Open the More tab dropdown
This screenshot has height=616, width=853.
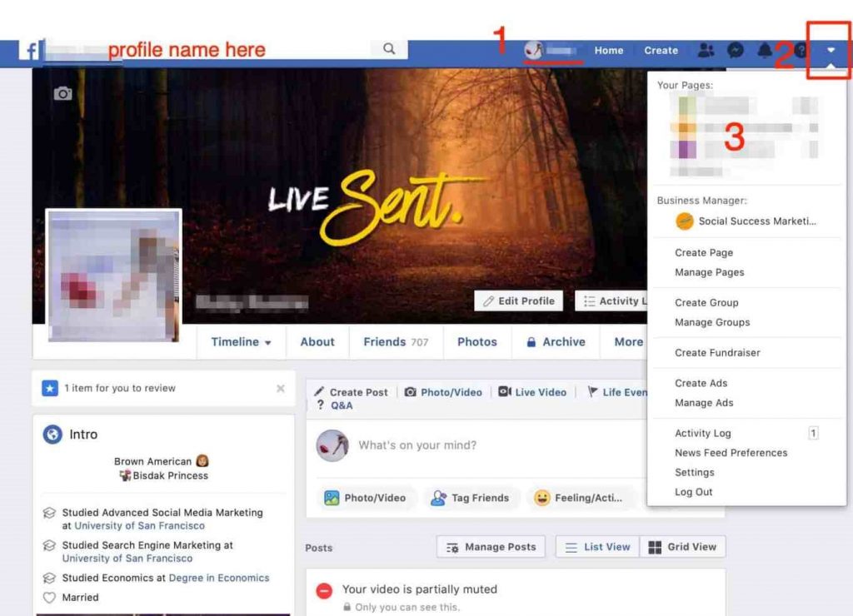click(629, 342)
